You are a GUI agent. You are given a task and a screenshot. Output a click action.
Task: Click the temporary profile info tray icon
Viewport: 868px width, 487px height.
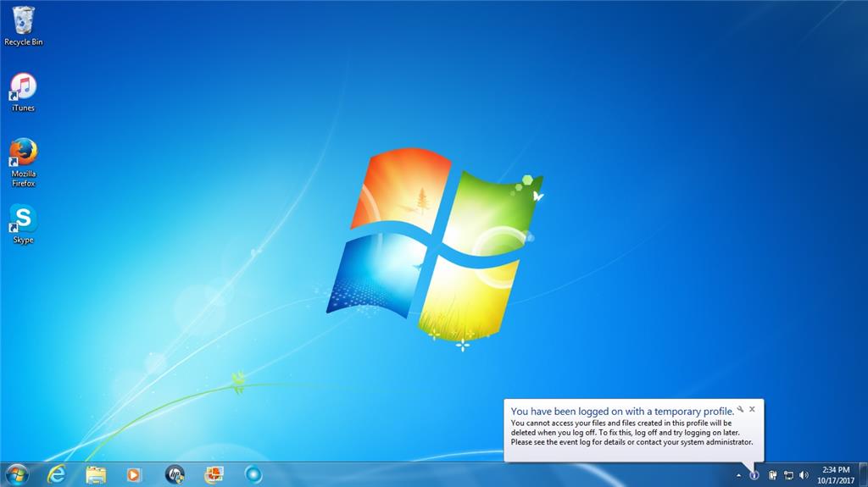tap(754, 475)
